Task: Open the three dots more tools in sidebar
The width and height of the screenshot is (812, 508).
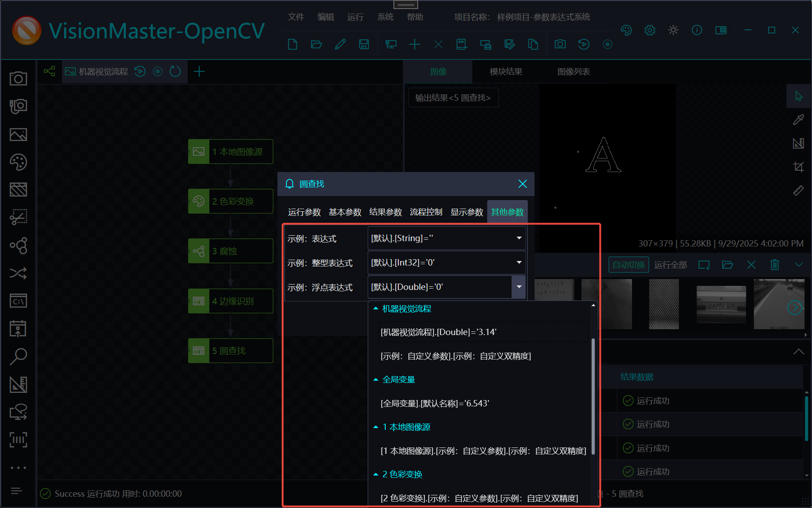Action: click(18, 468)
